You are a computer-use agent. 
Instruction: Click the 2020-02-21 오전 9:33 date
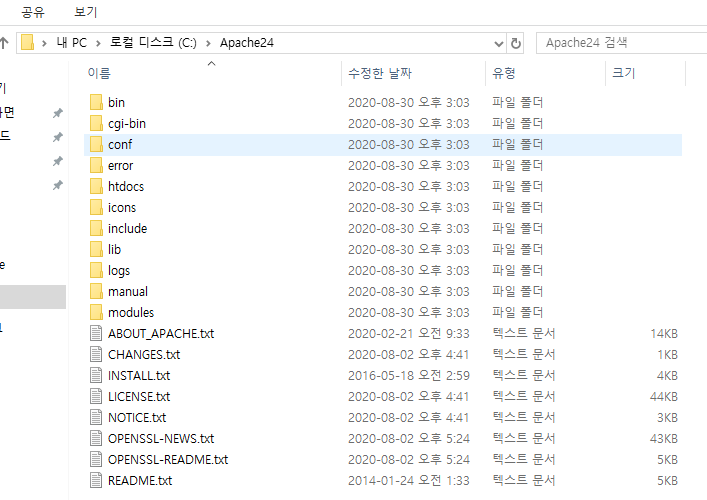[x=409, y=333]
